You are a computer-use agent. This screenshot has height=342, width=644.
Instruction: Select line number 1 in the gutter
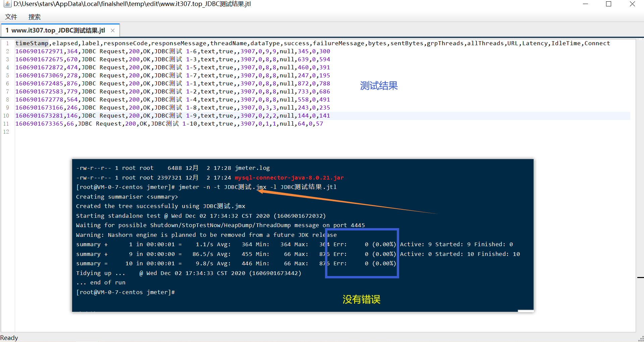(8, 43)
